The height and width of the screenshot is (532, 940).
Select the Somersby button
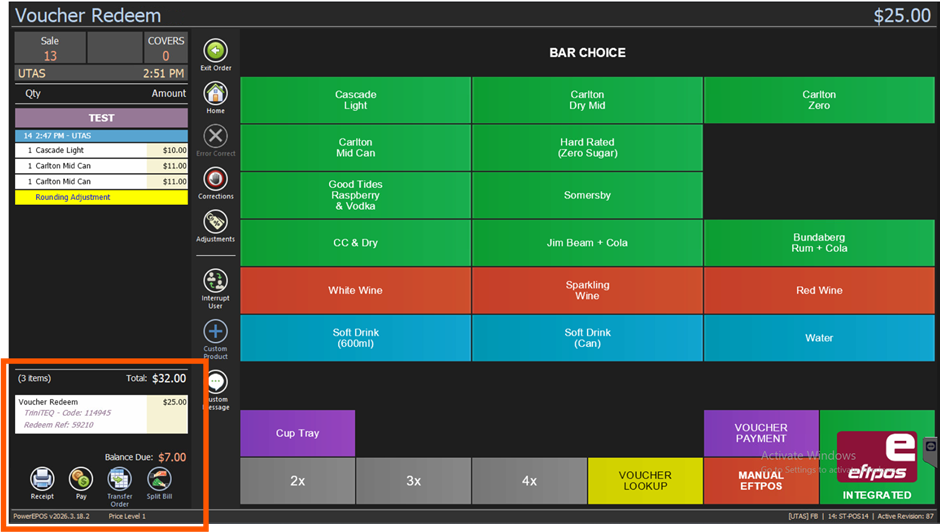coord(587,195)
